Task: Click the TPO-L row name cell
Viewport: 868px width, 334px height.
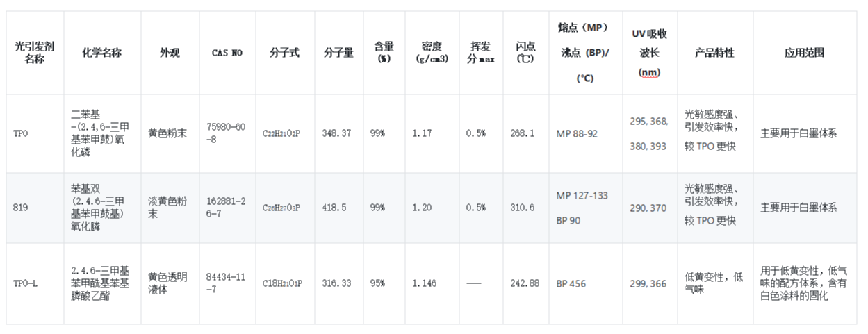Action: [35, 283]
